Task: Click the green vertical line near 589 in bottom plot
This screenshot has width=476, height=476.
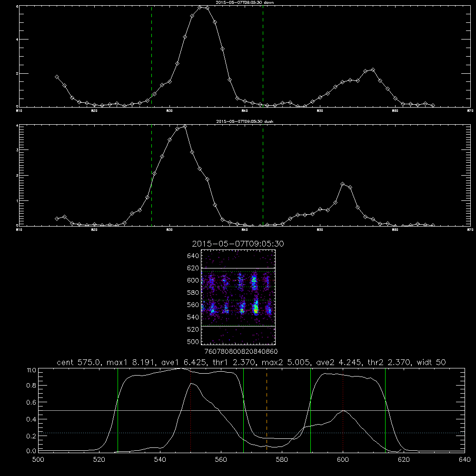Action: click(310, 410)
